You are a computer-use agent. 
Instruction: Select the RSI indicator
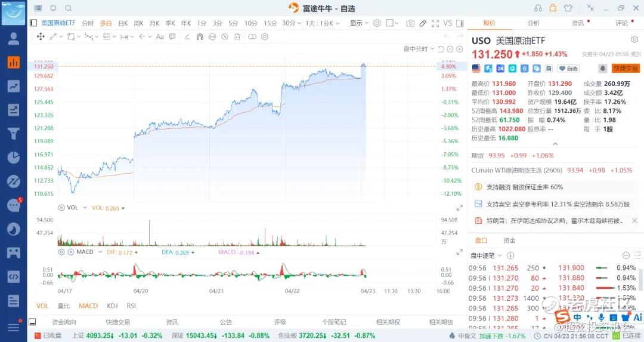coord(131,306)
